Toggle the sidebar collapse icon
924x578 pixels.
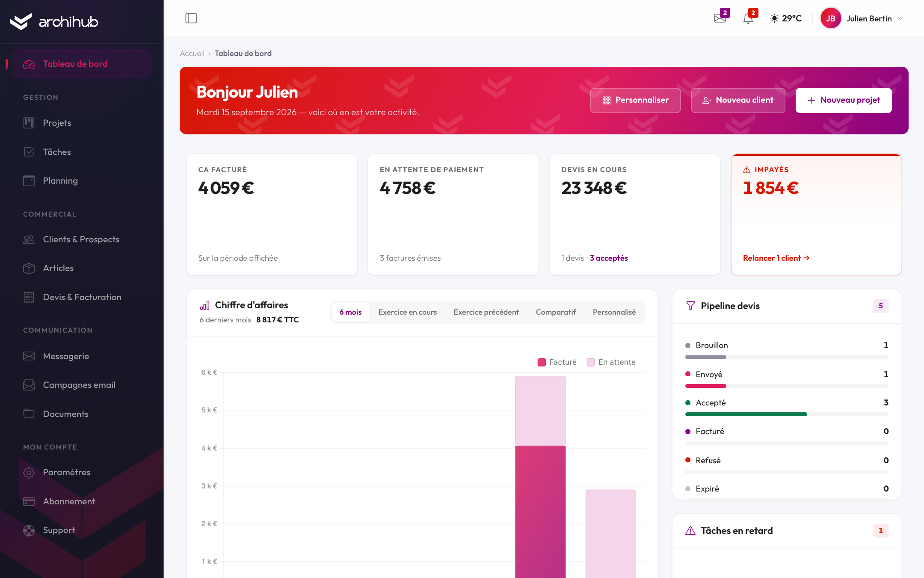[191, 18]
